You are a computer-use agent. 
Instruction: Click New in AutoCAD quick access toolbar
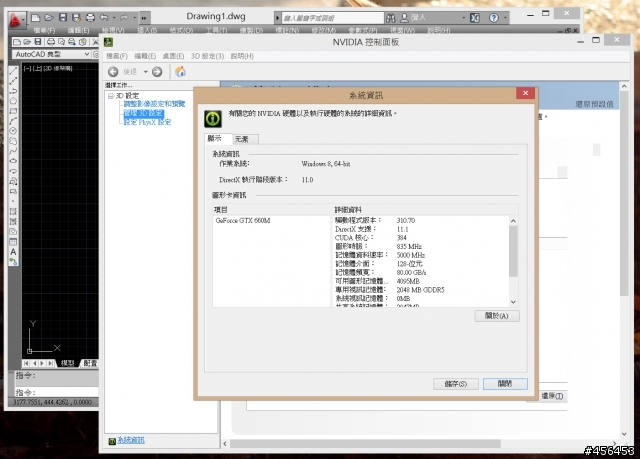coord(36,18)
